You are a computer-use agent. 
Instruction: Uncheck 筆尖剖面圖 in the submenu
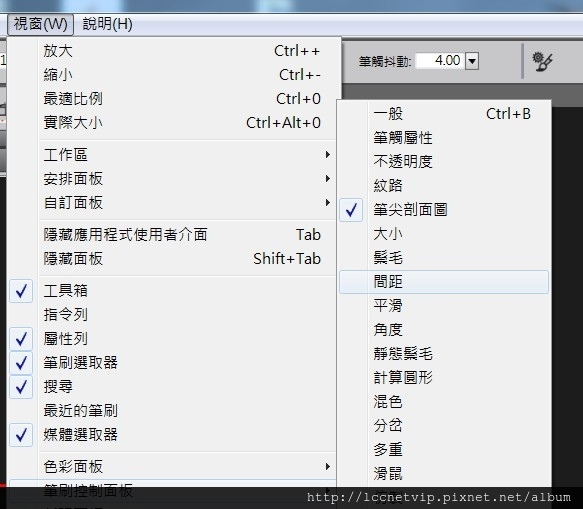click(444, 210)
